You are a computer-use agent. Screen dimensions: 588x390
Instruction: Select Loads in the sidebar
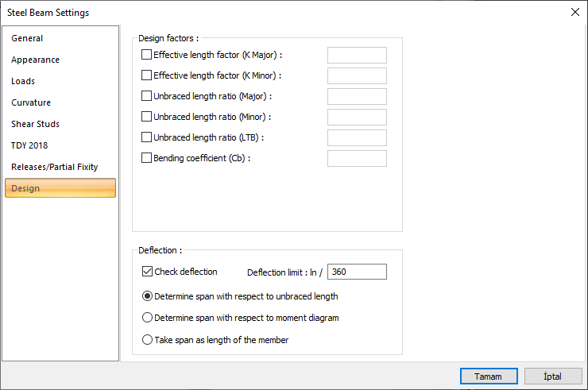pyautogui.click(x=23, y=81)
